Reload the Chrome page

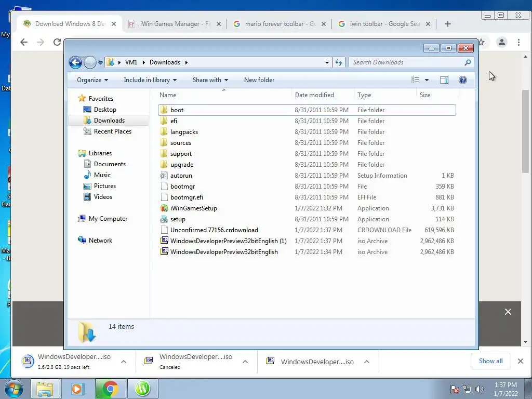(57, 42)
